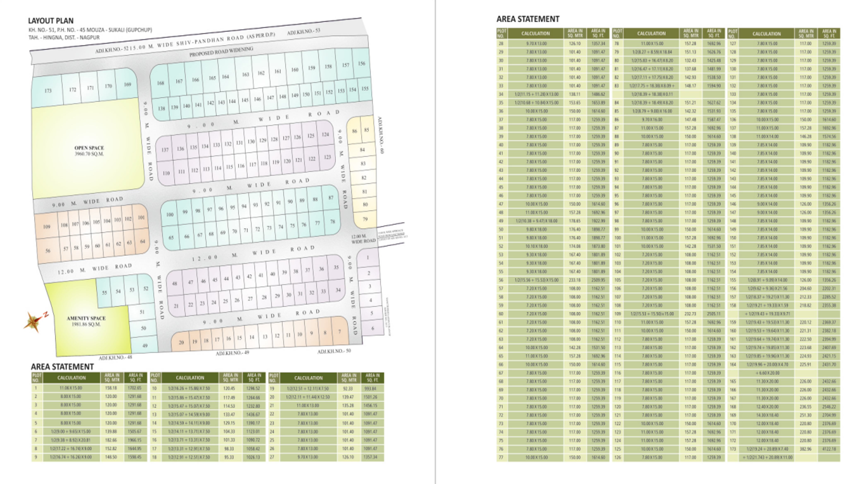
Task: Click plot 109 in the orange block
Action: (47, 226)
